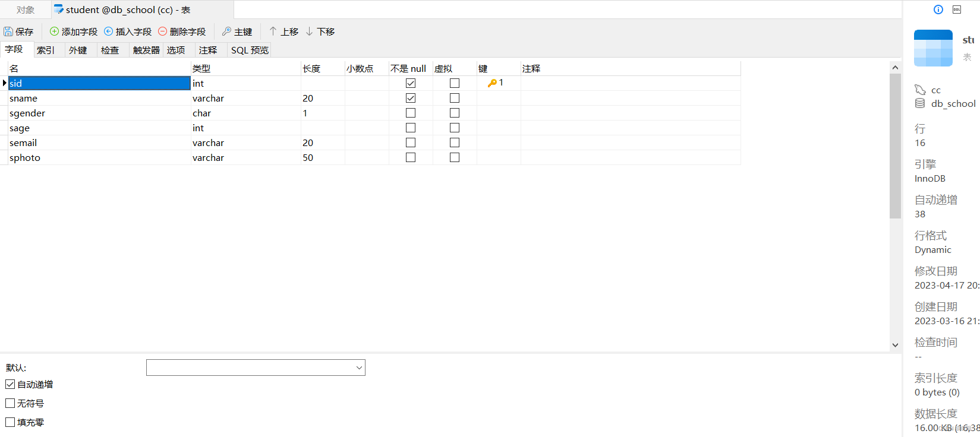The image size is (980, 437).
Task: Click the Name (名) column header
Action: [99, 68]
